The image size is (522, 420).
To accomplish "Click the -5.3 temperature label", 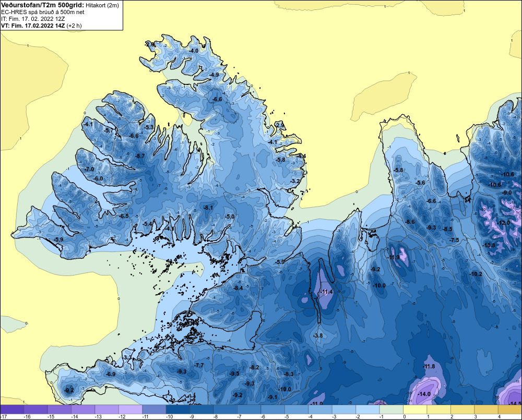I will (149, 127).
